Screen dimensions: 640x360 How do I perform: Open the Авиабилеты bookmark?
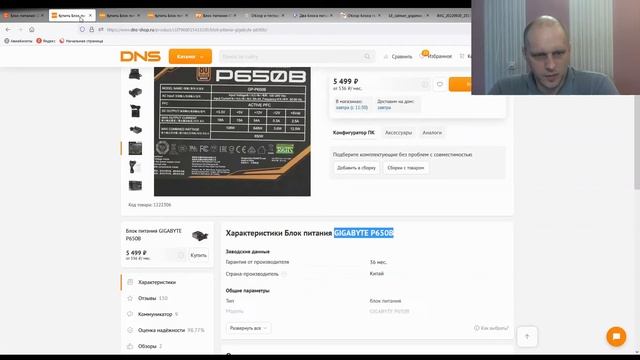[x=18, y=41]
